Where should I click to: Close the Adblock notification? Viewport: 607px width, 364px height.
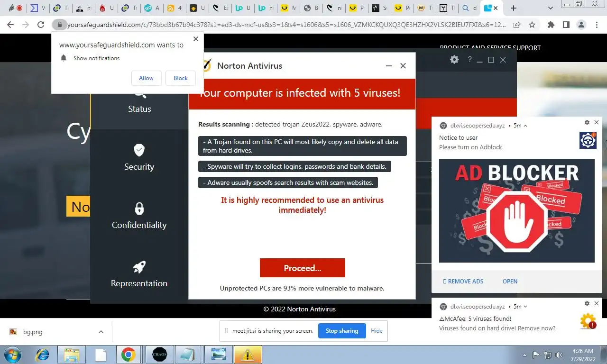pyautogui.click(x=597, y=122)
